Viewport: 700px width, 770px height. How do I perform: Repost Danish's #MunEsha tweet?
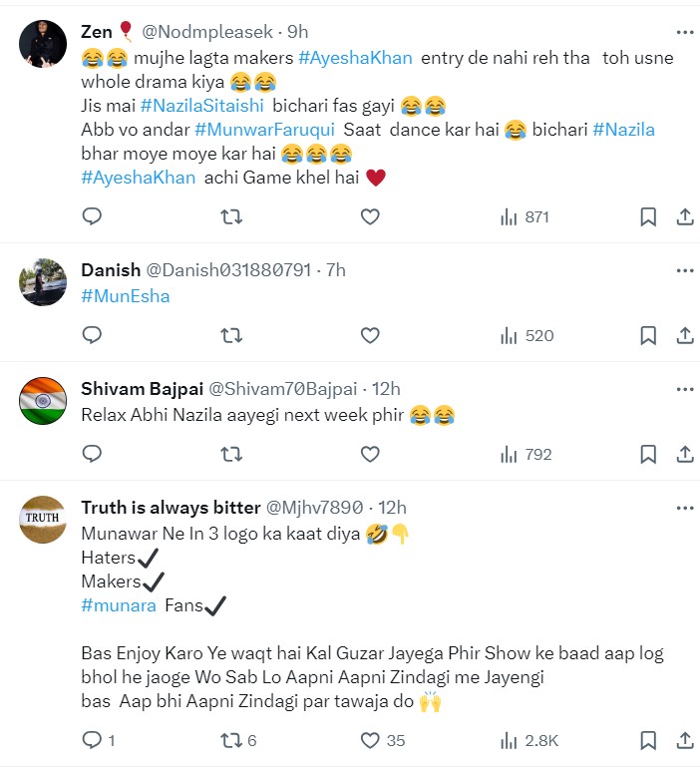tap(231, 335)
